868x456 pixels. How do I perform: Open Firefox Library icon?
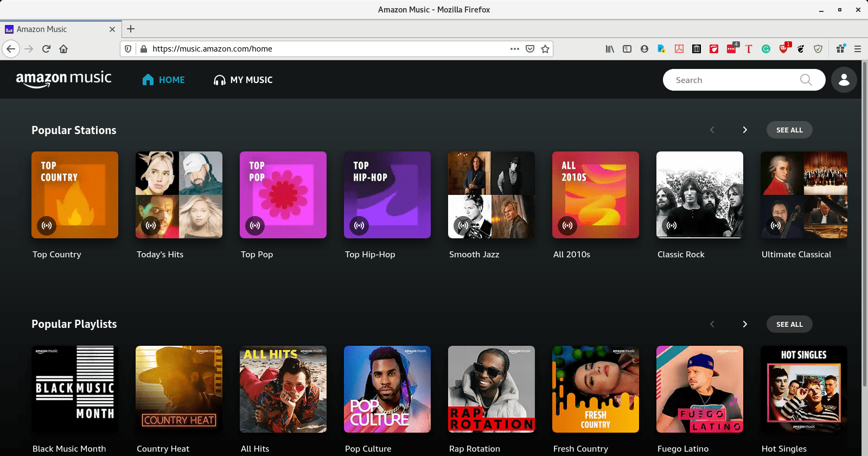click(x=610, y=49)
